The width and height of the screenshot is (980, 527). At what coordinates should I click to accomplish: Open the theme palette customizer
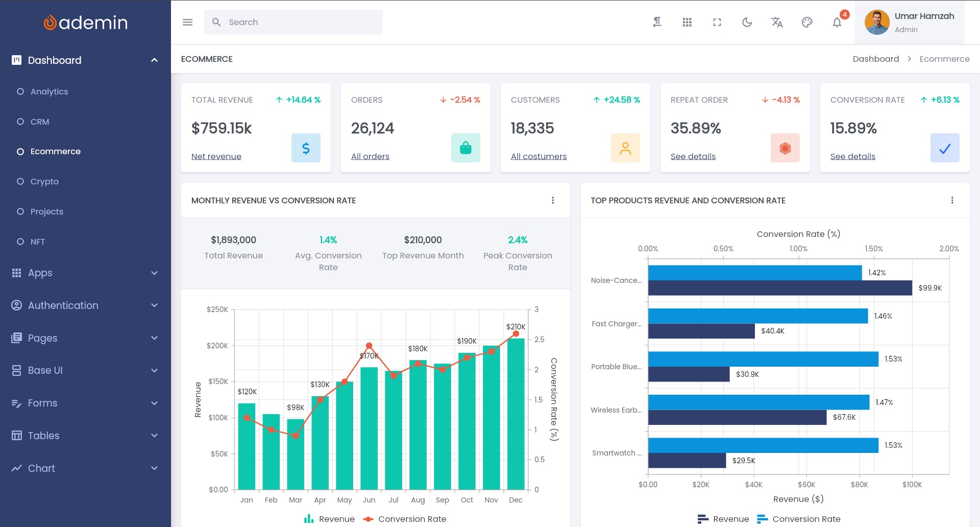pyautogui.click(x=807, y=22)
